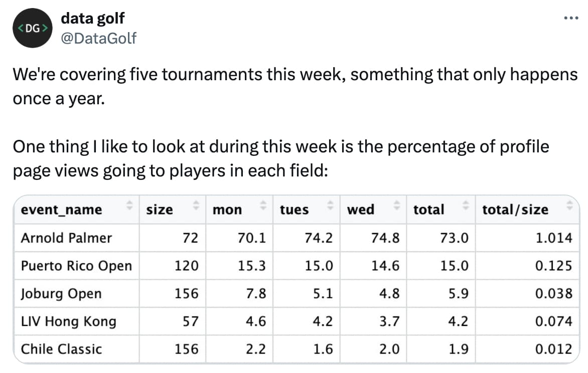Image resolution: width=588 pixels, height=373 pixels.
Task: Select the Puerto Rico Open row
Action: click(76, 266)
